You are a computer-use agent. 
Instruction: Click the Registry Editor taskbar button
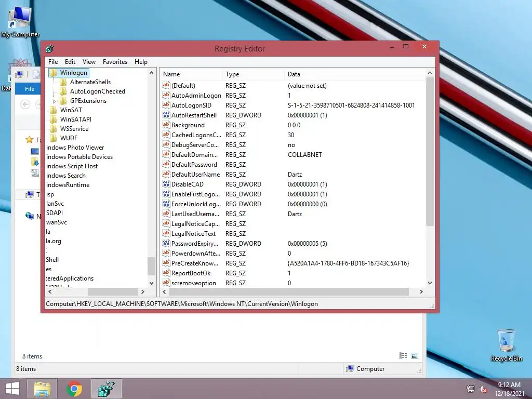tap(107, 389)
